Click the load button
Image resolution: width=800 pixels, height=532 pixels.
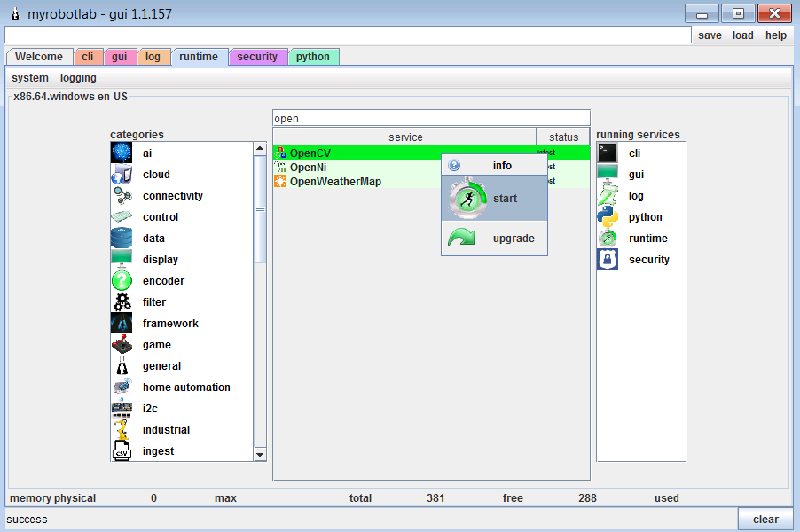pos(743,35)
